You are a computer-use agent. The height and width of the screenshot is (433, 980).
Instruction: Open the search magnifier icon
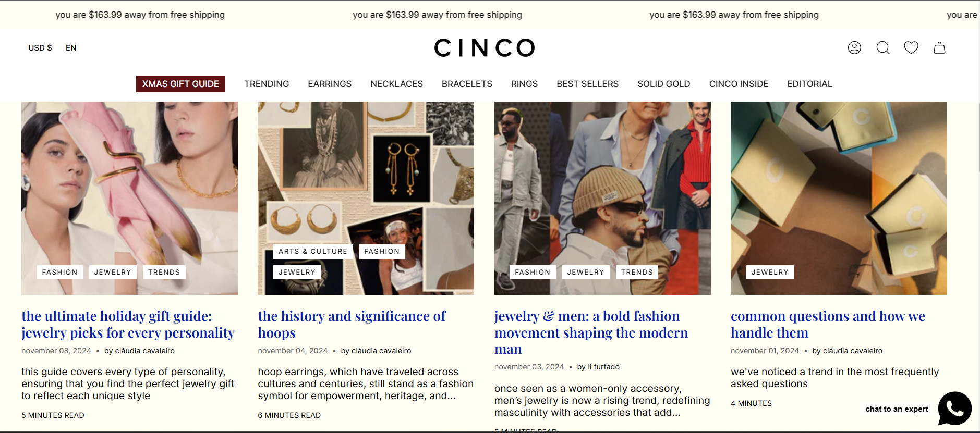click(883, 48)
